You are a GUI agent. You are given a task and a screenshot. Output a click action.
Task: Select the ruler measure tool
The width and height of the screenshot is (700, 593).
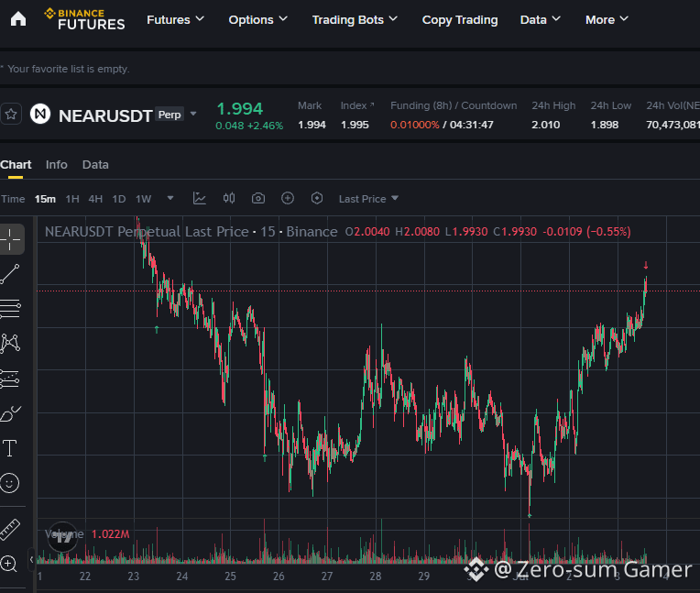10,530
